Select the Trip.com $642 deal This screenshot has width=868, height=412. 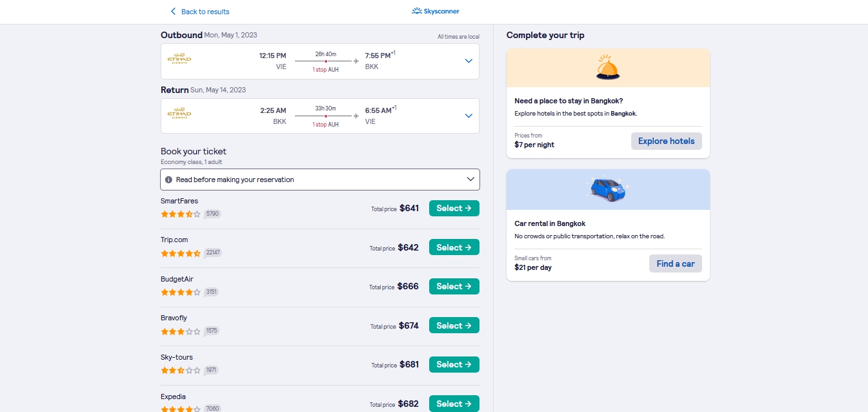[454, 247]
